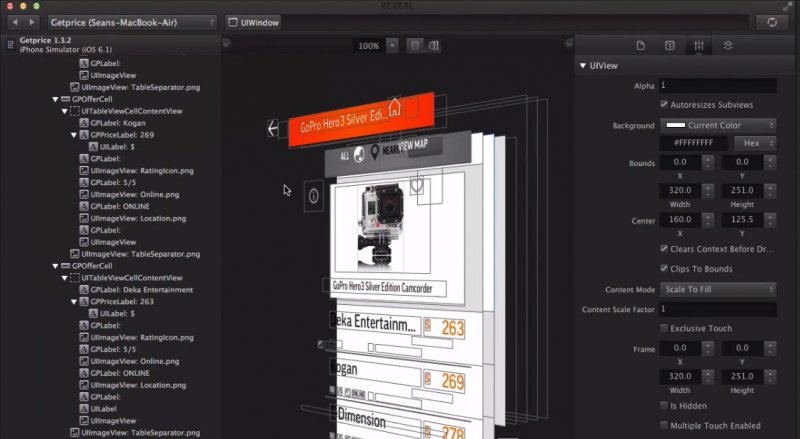The width and height of the screenshot is (800, 439).
Task: Enable the Is Hidden checkbox
Action: coord(664,406)
